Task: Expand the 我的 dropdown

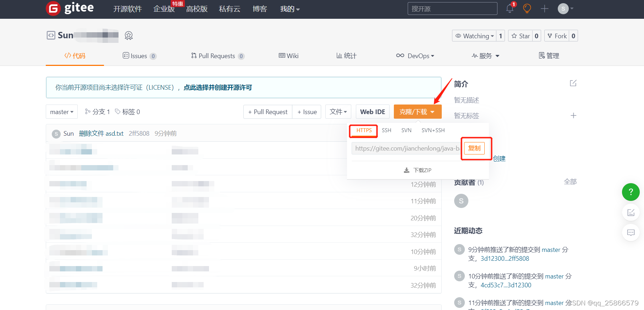Action: (290, 9)
